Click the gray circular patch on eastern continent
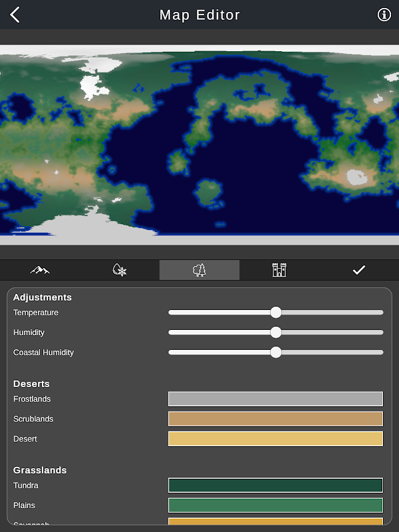 pyautogui.click(x=357, y=178)
